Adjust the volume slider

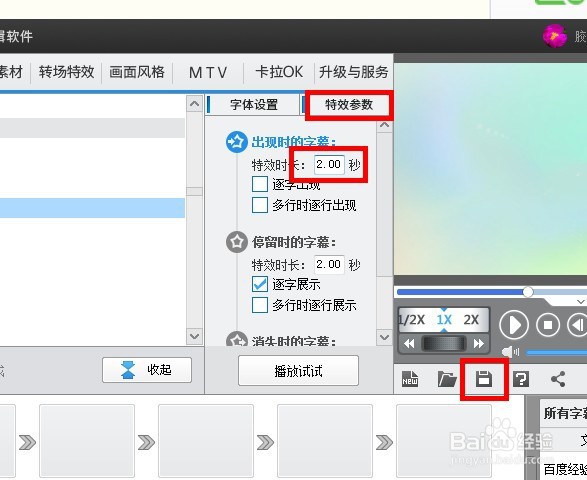coord(556,352)
